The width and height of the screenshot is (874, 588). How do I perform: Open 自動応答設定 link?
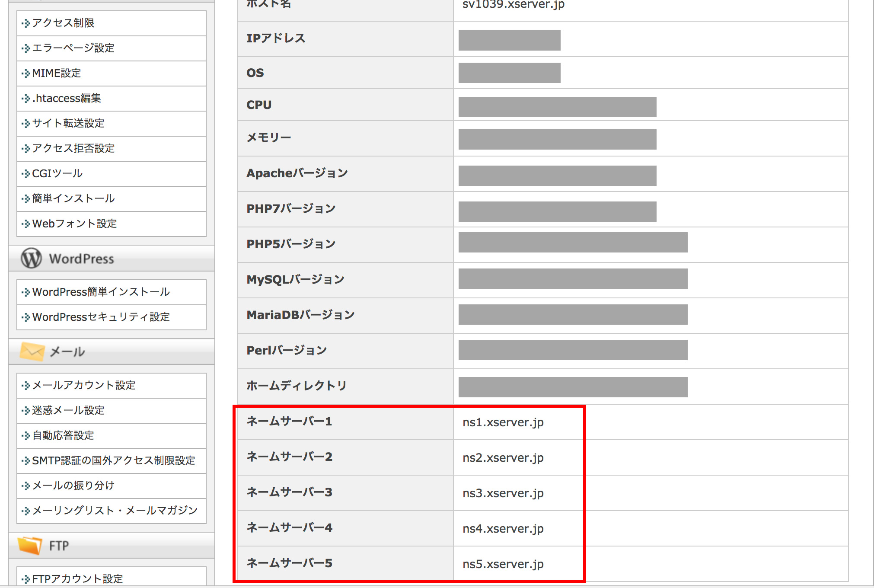point(63,435)
